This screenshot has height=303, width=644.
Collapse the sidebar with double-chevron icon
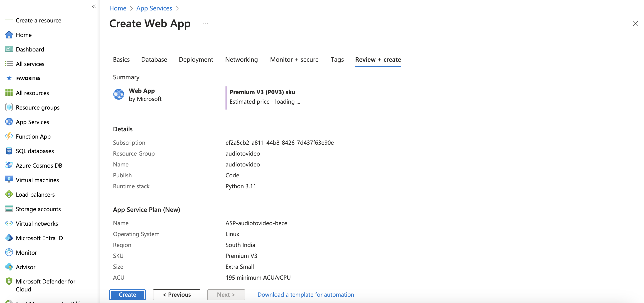click(94, 7)
